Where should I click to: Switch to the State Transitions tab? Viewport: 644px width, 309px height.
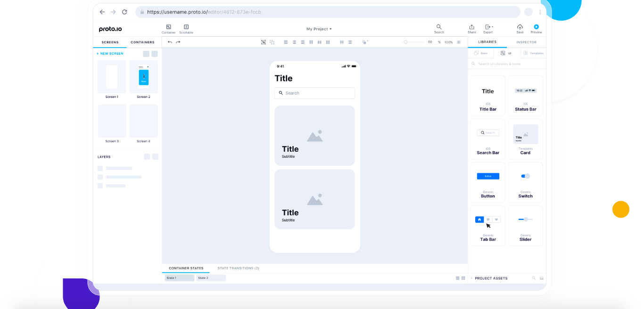(238, 268)
